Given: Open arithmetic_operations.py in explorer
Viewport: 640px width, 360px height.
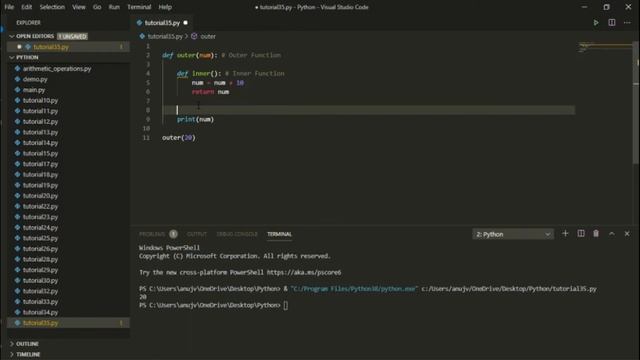Looking at the screenshot, I should tap(57, 69).
